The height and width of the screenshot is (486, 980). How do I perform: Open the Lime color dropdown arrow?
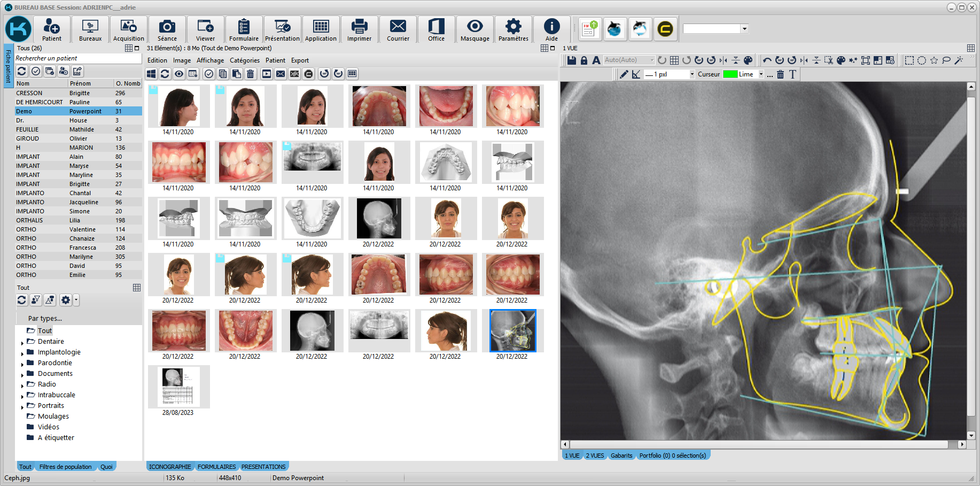[x=761, y=74]
